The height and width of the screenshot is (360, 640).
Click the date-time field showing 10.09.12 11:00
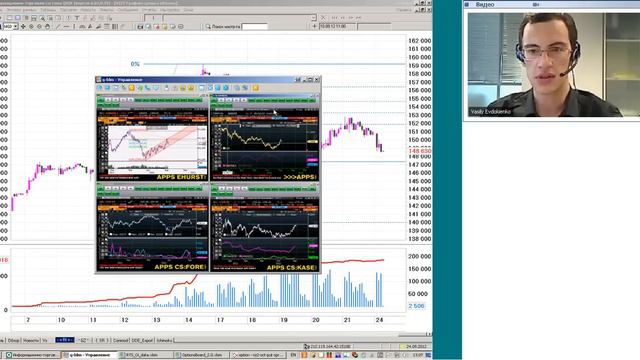(338, 26)
